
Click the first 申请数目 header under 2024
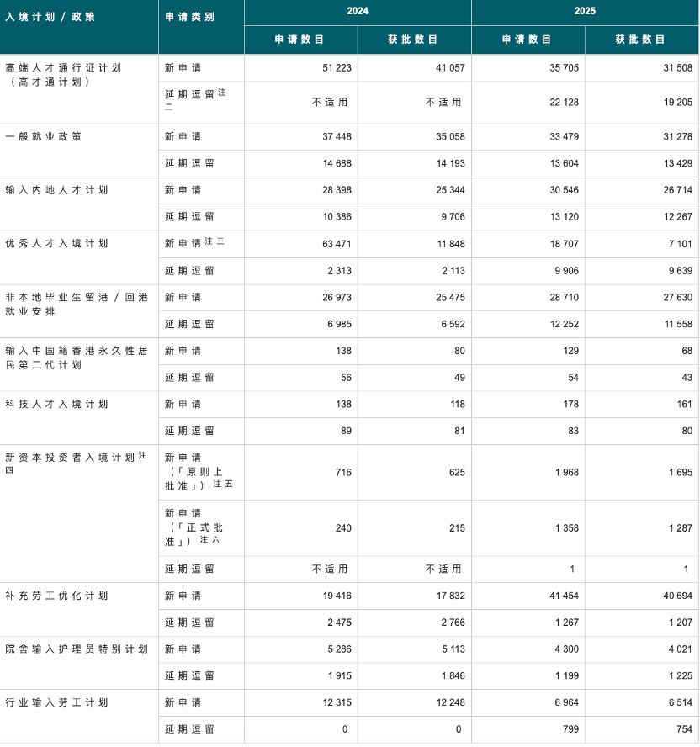(300, 40)
